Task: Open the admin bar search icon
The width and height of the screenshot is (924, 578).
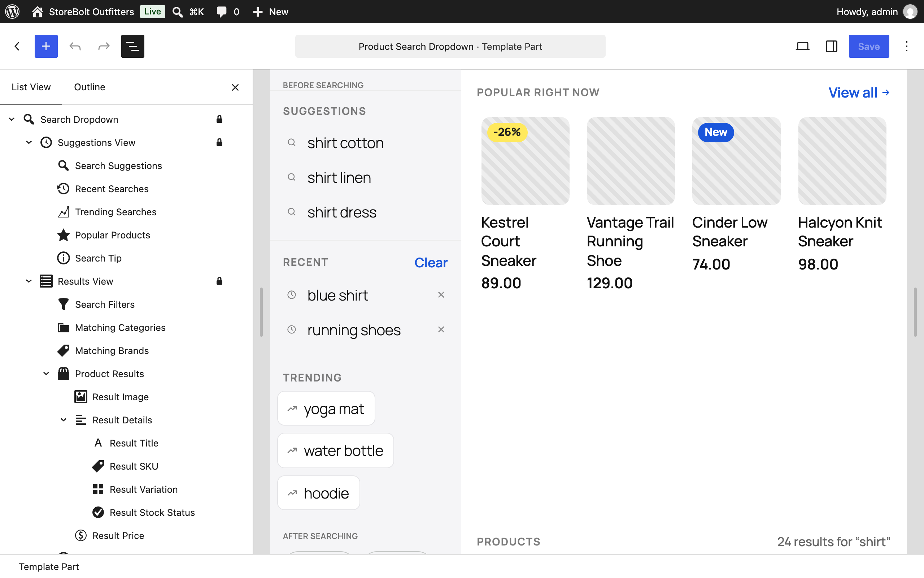Action: pos(177,12)
